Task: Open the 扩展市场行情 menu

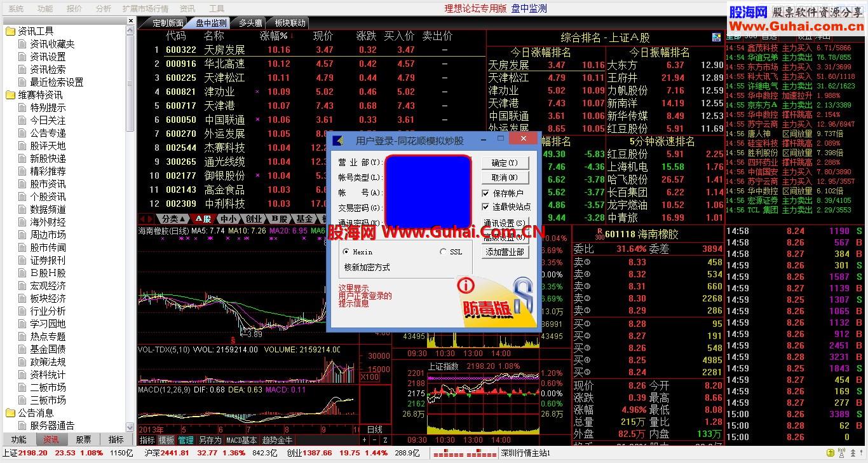Action: [146, 9]
